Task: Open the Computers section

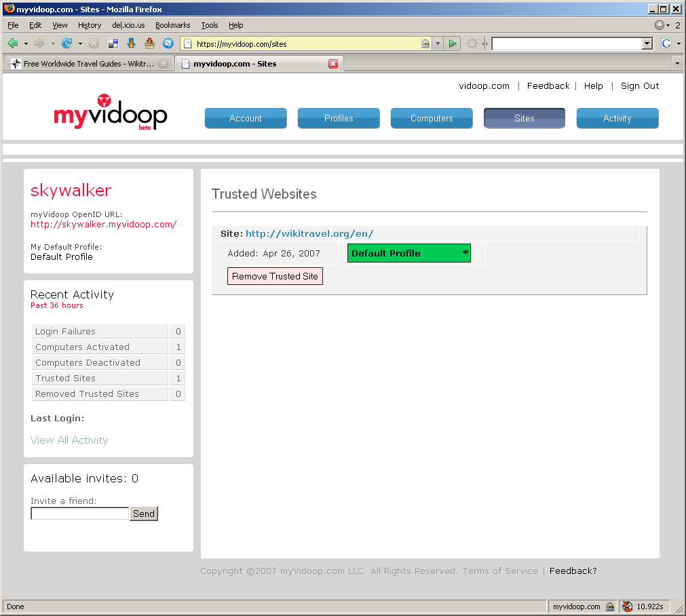Action: pos(432,118)
